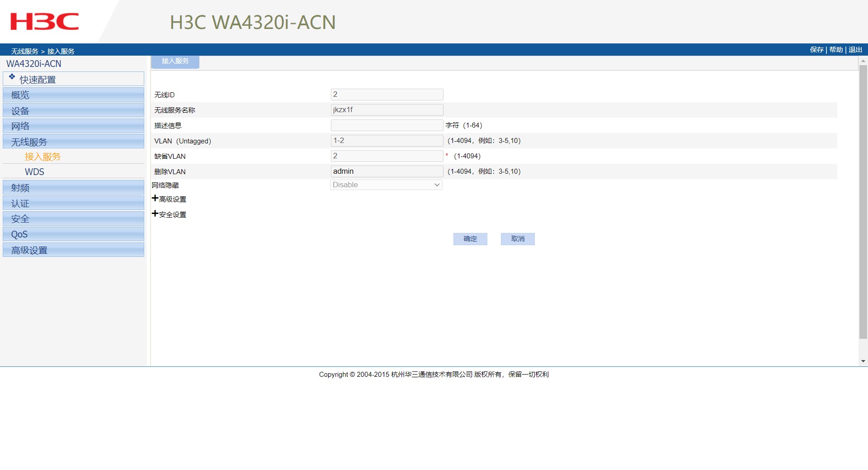Focus the 描述信息 input field
Screen dimensions: 868x470
pos(387,125)
